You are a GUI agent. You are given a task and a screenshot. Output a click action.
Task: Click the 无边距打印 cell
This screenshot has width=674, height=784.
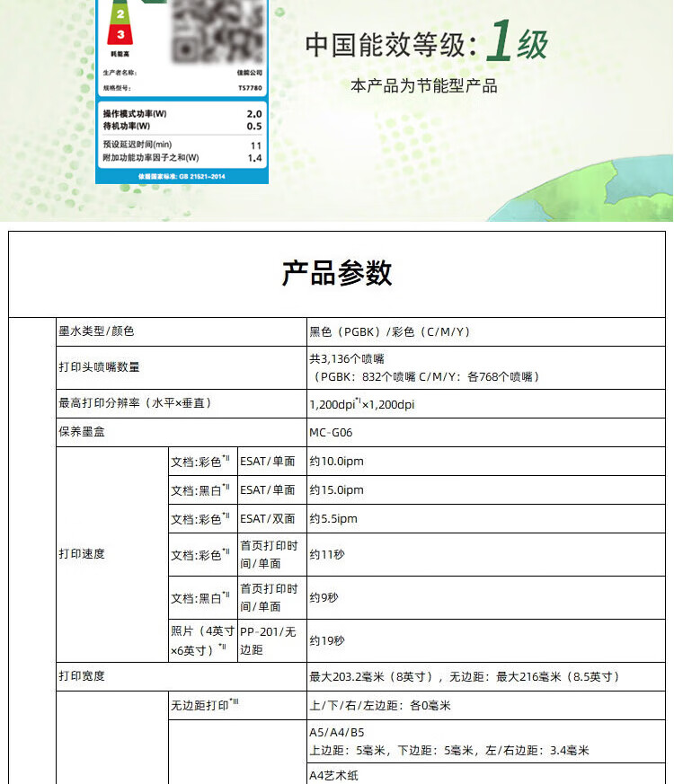237,706
